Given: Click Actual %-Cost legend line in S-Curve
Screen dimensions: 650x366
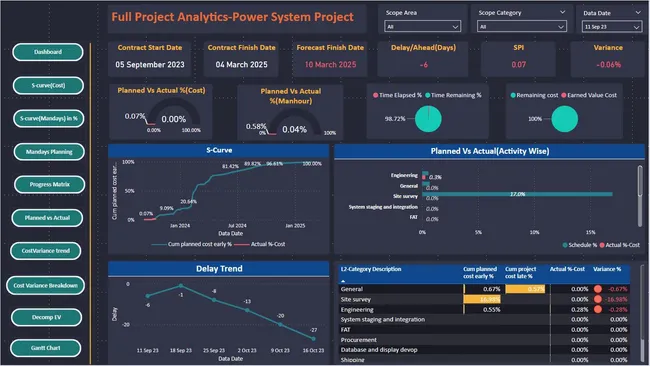Looking at the screenshot, I should click(242, 245).
